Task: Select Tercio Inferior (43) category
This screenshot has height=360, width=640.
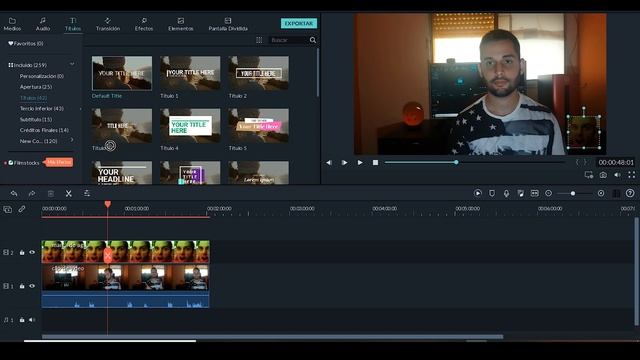Action: click(x=42, y=109)
